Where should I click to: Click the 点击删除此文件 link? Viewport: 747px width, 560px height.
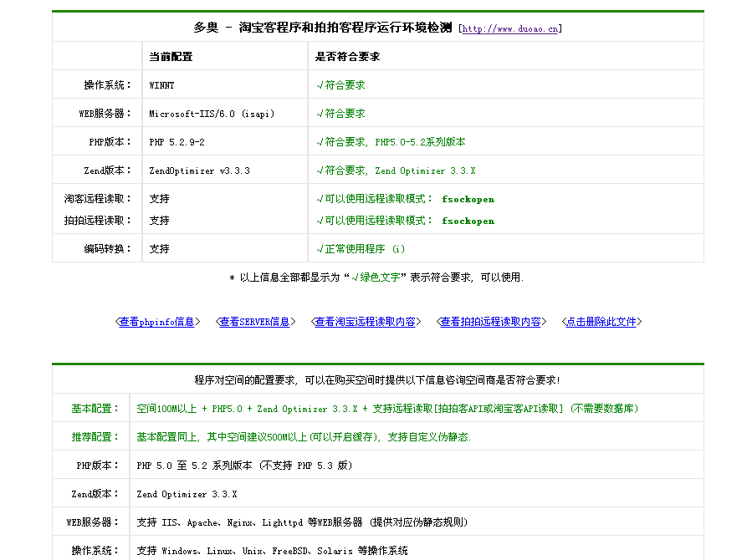point(601,322)
